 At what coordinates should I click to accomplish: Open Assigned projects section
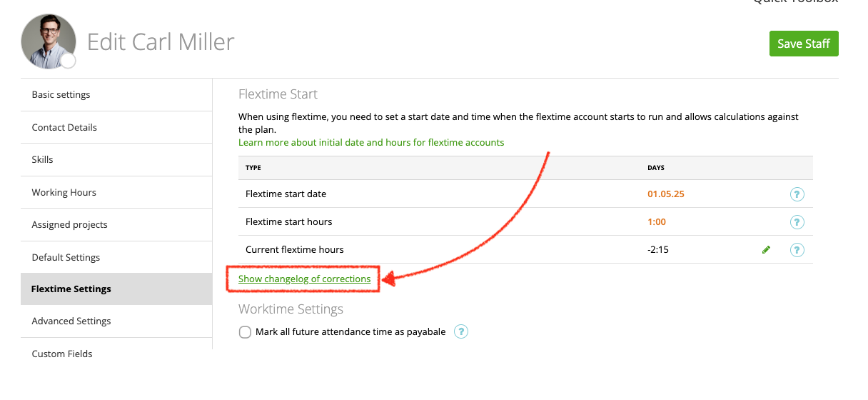click(x=69, y=225)
